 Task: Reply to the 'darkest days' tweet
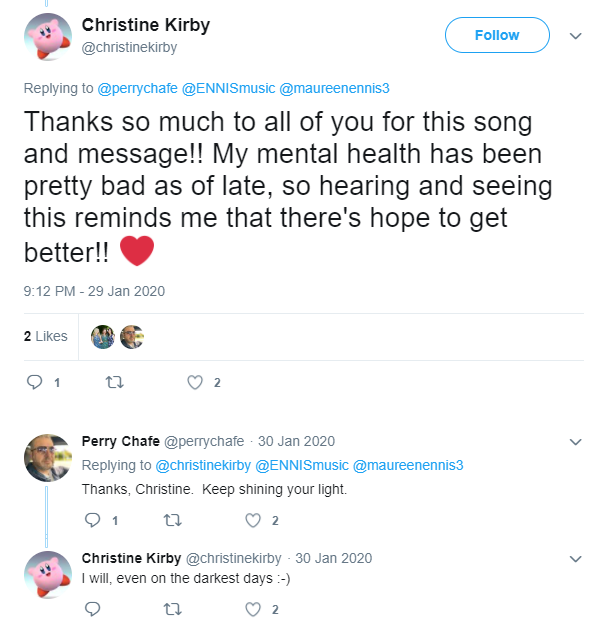pyautogui.click(x=93, y=609)
